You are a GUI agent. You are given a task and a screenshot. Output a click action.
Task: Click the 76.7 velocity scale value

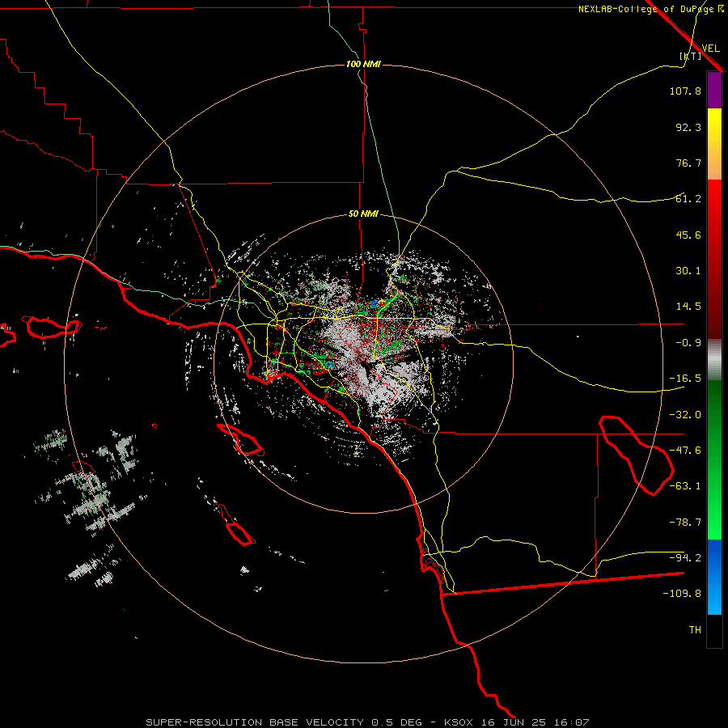(688, 163)
